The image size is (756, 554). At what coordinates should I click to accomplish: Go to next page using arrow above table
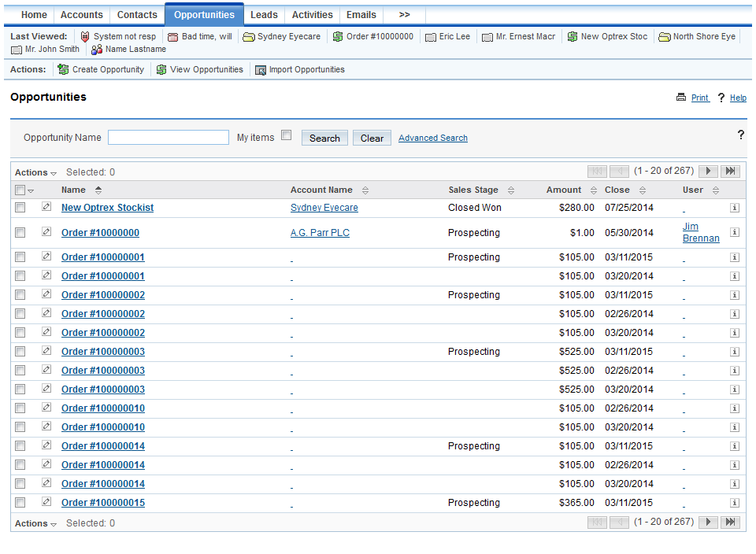tap(708, 171)
